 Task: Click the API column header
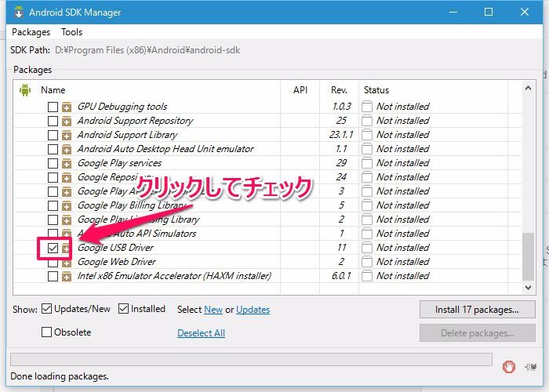point(300,90)
